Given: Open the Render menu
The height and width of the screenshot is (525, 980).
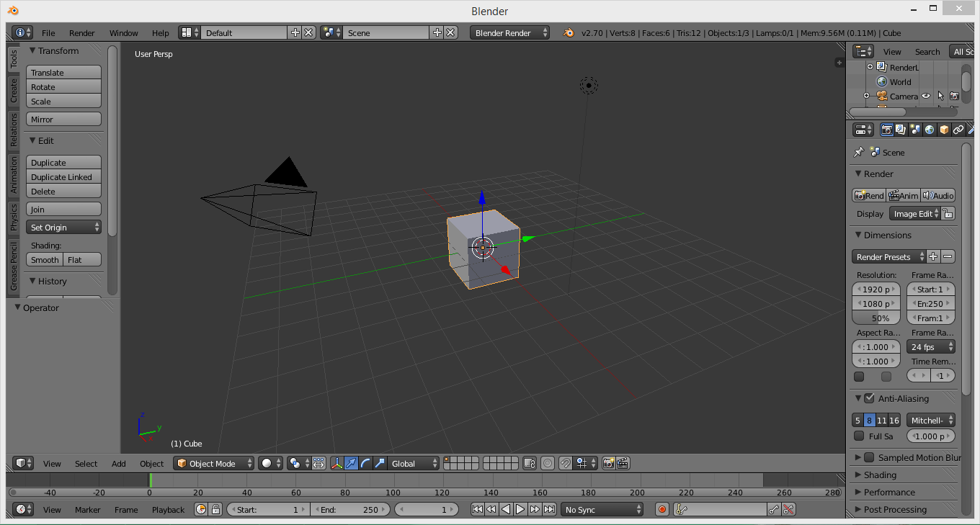Looking at the screenshot, I should point(81,32).
